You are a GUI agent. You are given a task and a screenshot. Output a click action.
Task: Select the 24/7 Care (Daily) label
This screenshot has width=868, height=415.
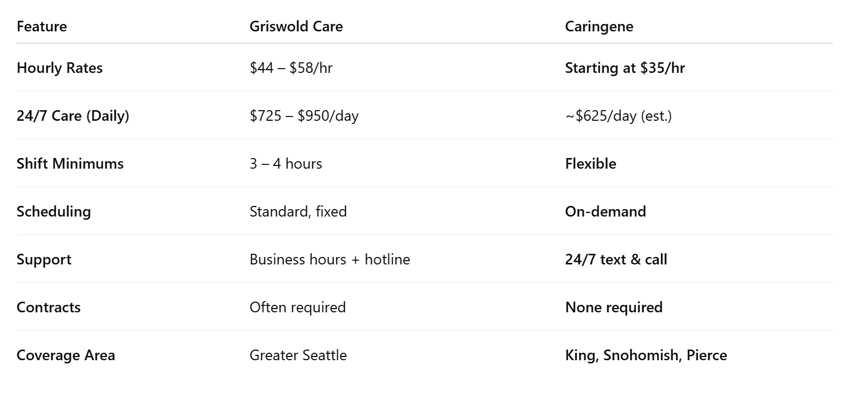point(73,116)
